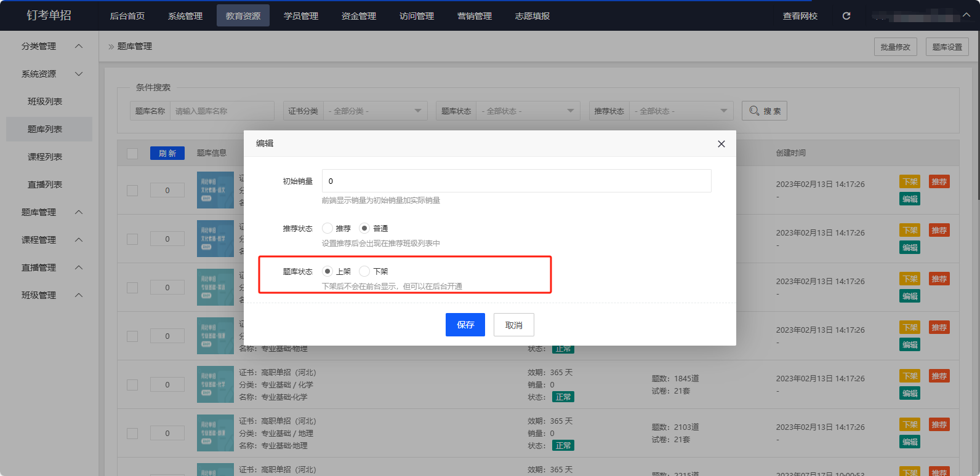
Task: Click 推荐 button for 专业基础-化学 row
Action: pos(939,376)
